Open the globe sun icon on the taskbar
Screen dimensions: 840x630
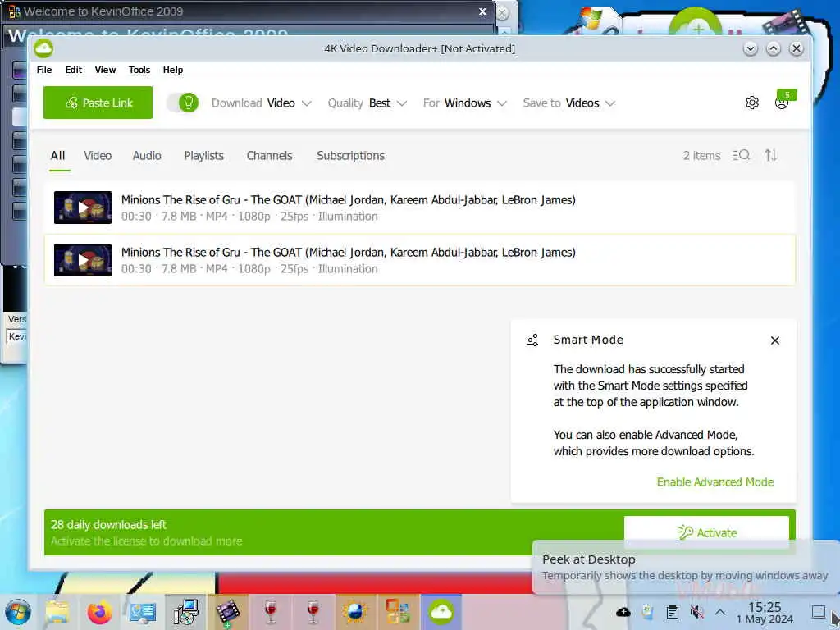point(356,612)
